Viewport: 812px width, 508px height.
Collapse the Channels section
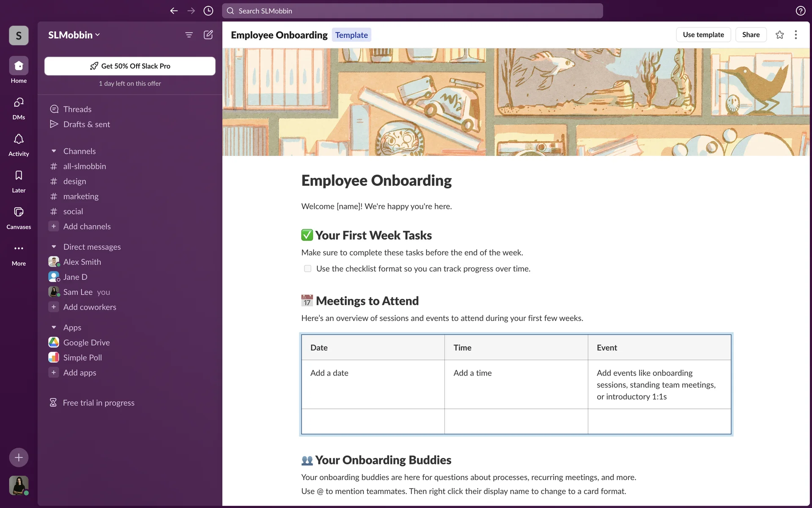click(54, 151)
